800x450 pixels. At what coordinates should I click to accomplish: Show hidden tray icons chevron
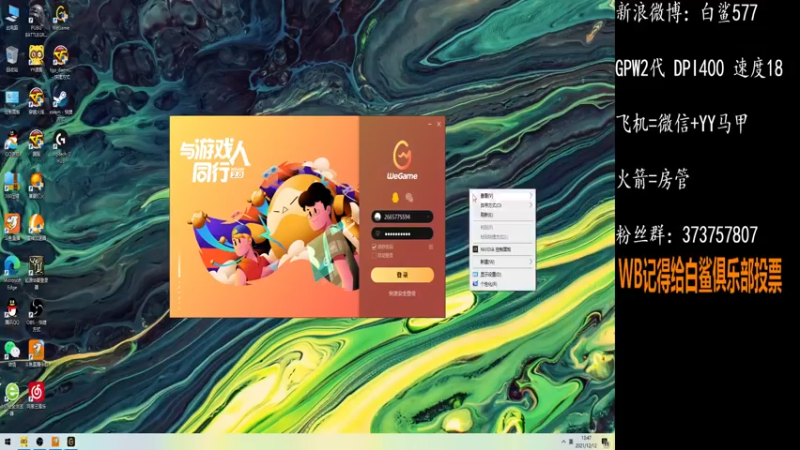564,442
